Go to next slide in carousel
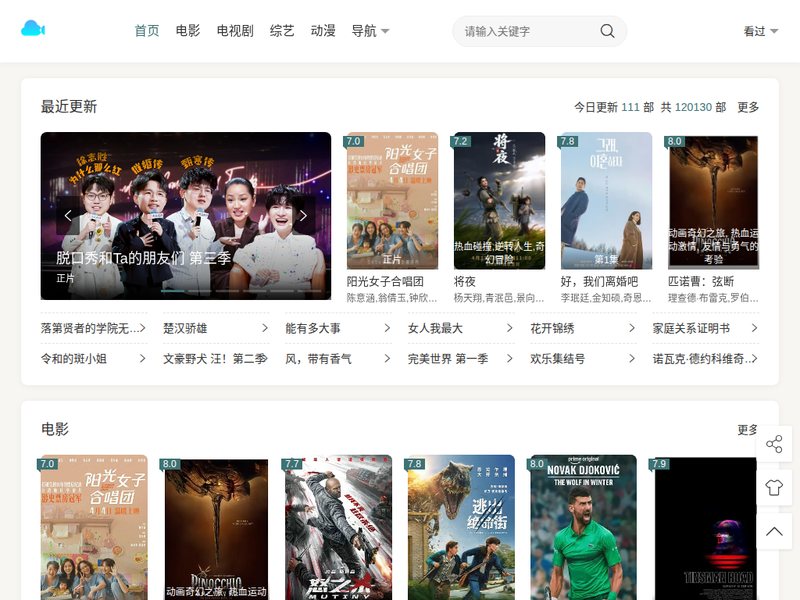Image resolution: width=800 pixels, height=600 pixels. pyautogui.click(x=303, y=216)
